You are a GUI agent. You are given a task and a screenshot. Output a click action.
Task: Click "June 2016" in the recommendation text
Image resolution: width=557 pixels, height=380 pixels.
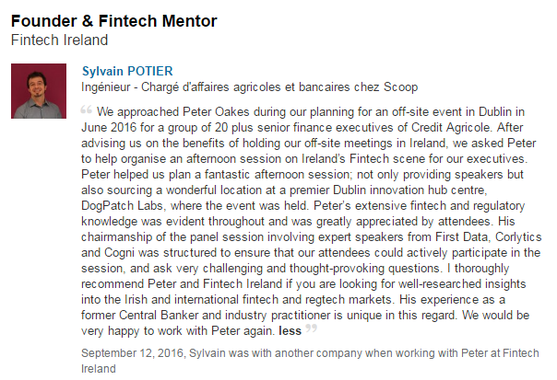[108, 127]
